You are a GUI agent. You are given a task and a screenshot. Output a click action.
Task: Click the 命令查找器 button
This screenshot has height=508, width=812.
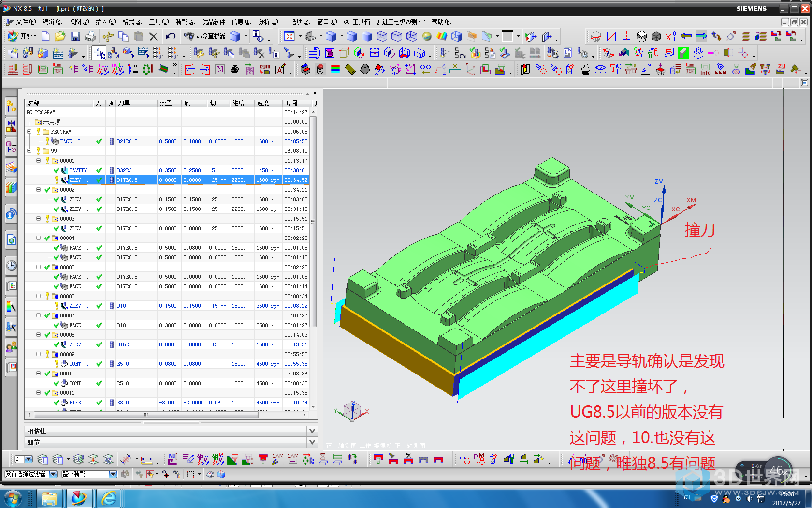click(204, 36)
